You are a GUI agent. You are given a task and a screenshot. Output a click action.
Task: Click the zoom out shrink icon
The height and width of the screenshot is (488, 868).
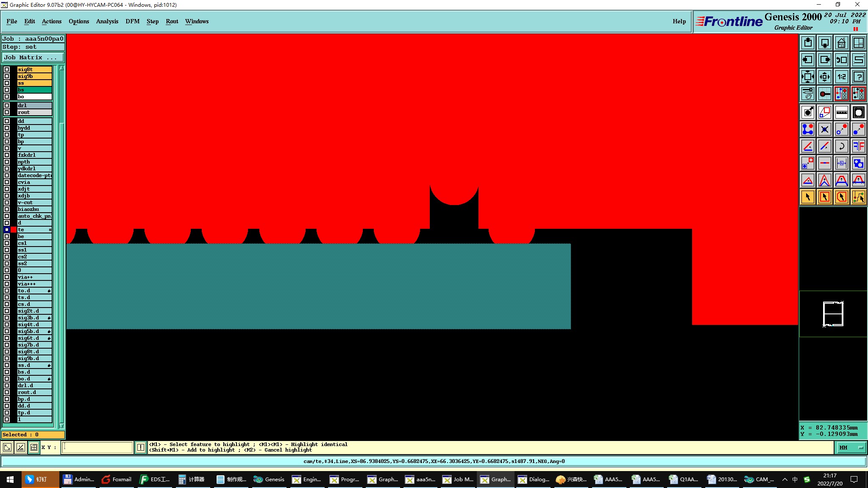pos(825,77)
